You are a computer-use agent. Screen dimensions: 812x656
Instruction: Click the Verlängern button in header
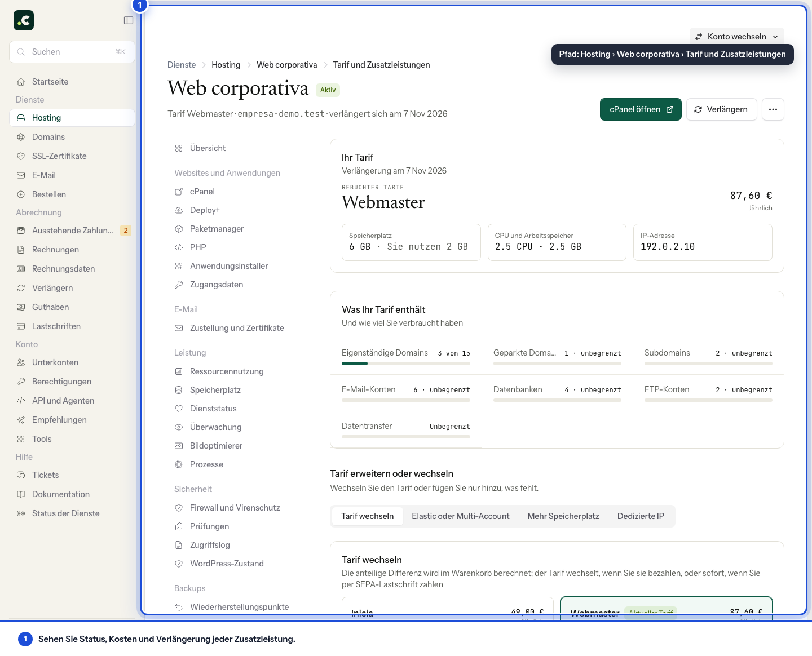(721, 109)
